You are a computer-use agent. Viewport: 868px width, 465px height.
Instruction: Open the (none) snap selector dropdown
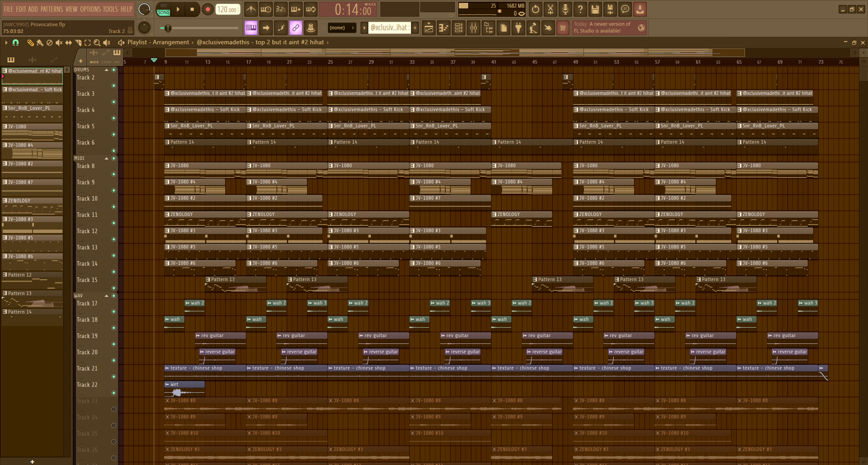point(342,28)
